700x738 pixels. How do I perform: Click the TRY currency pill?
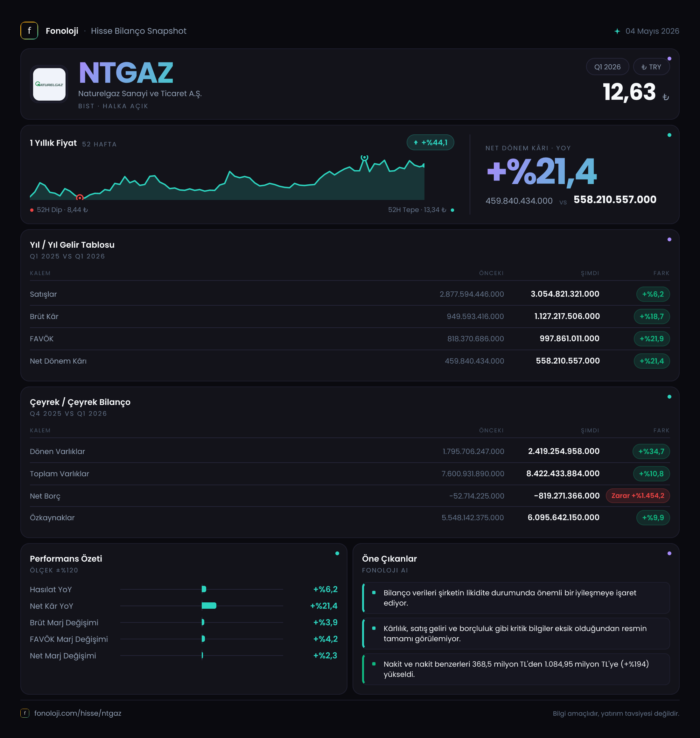click(x=651, y=67)
